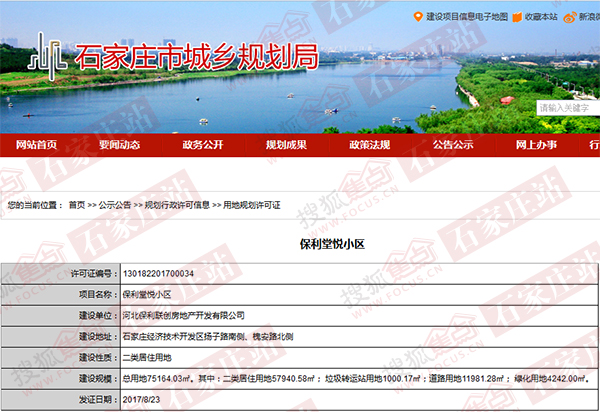
Task: Click permit number 130182201700034
Action: pos(158,274)
